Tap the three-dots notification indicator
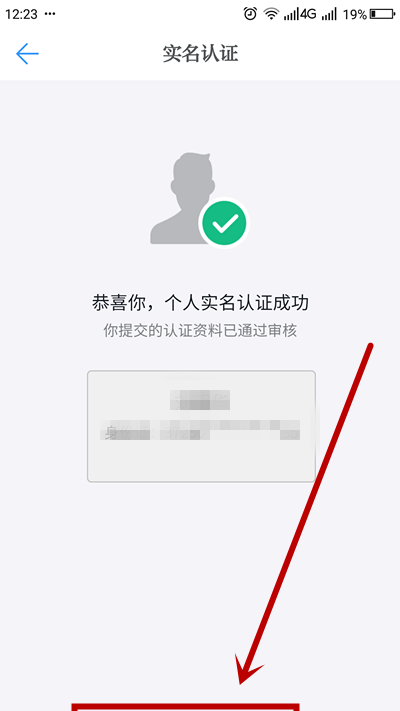 (50, 14)
